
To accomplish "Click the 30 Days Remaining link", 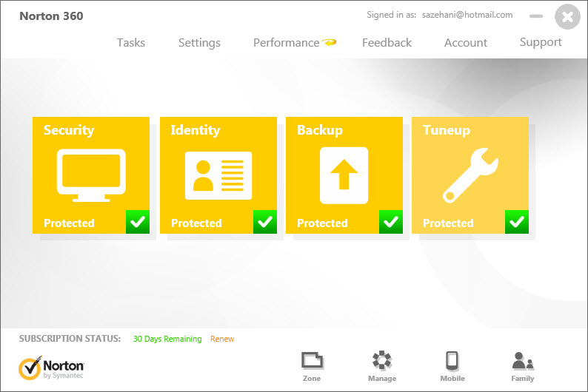I will click(x=167, y=339).
